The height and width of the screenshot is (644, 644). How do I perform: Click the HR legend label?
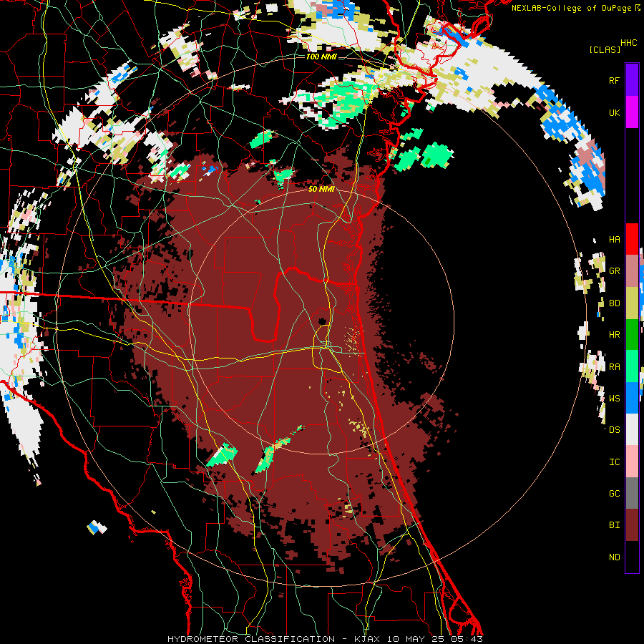(x=614, y=335)
